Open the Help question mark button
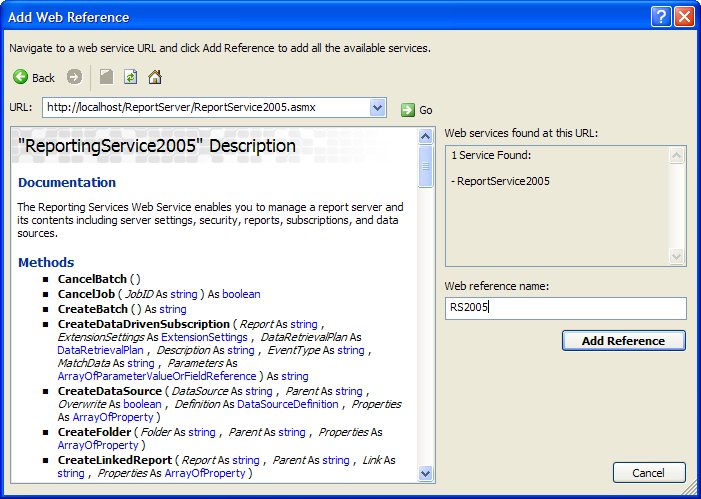 click(x=661, y=17)
